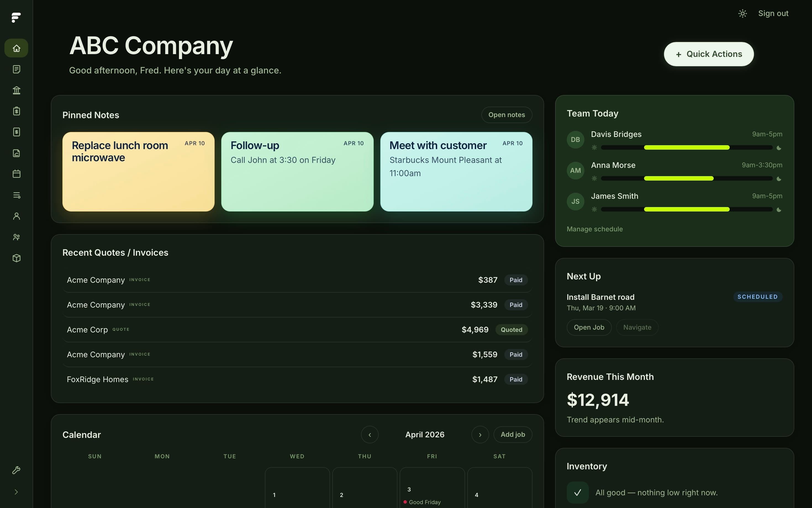Open the Replace lunch room microwave note
The width and height of the screenshot is (812, 508).
point(138,172)
